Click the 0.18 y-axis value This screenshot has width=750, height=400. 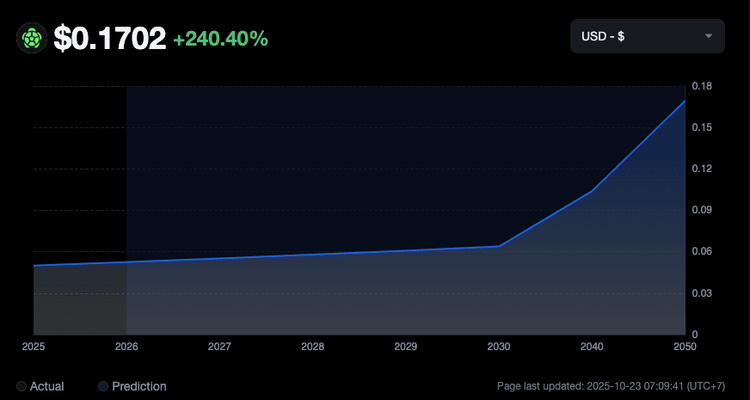click(x=702, y=86)
